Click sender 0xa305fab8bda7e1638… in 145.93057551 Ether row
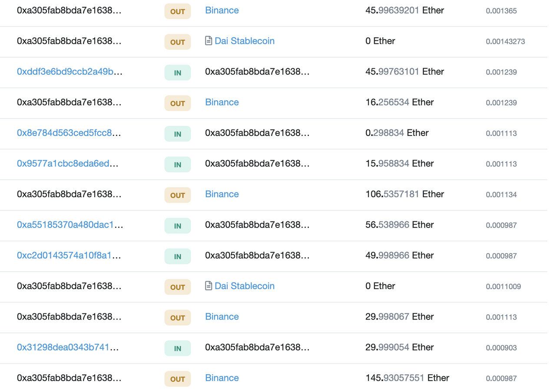The image size is (556, 392). point(69,378)
